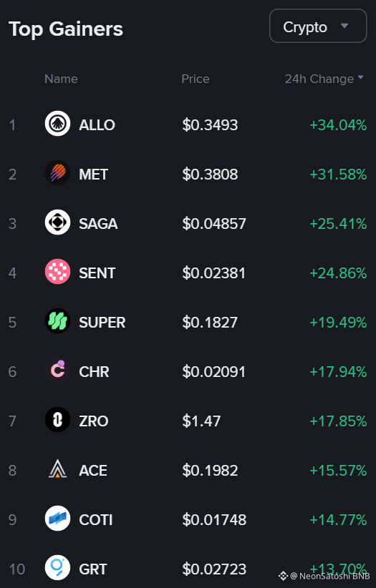This screenshot has height=588, width=376.
Task: Click the MET coin logo
Action: click(57, 173)
